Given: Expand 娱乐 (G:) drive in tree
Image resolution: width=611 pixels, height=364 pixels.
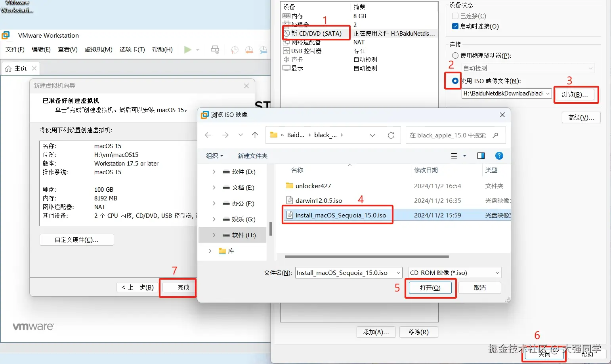Looking at the screenshot, I should coord(214,219).
